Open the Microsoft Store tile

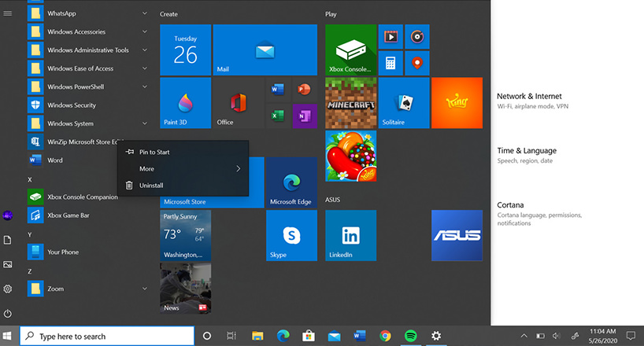(212, 201)
